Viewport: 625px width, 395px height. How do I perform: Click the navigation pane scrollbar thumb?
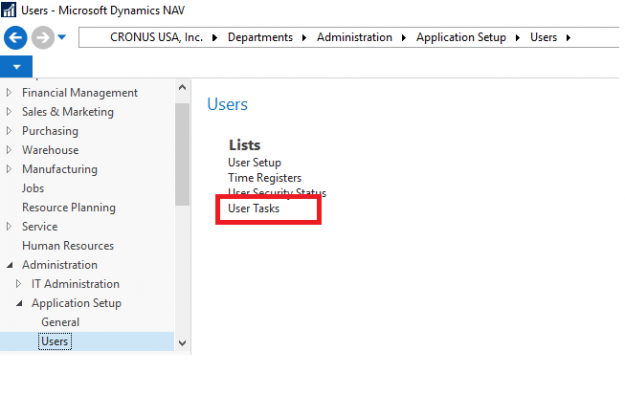182,155
